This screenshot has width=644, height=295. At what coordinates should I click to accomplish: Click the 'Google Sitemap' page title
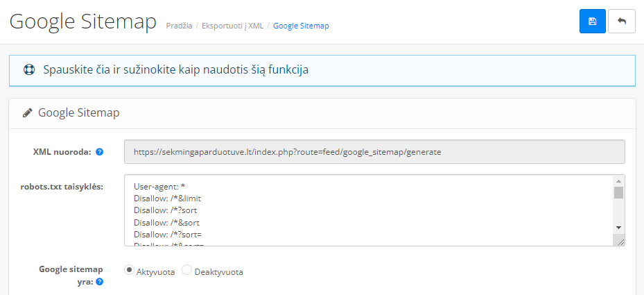(83, 22)
